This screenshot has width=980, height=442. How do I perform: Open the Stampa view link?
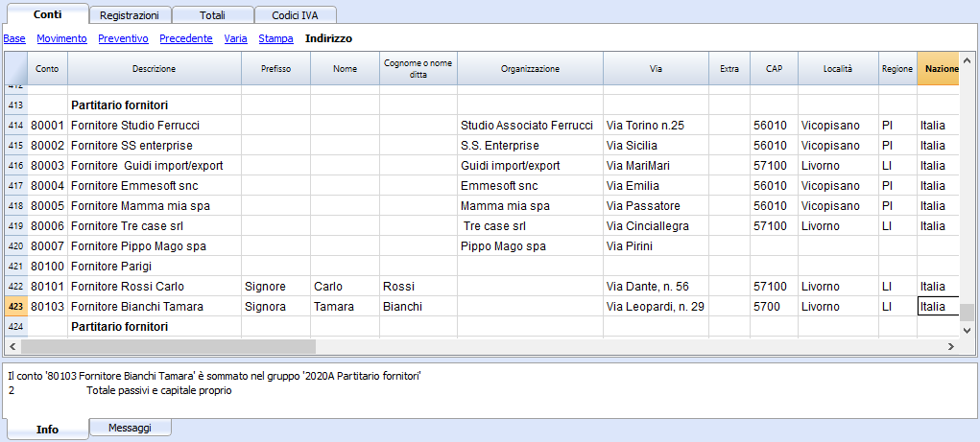click(x=274, y=39)
